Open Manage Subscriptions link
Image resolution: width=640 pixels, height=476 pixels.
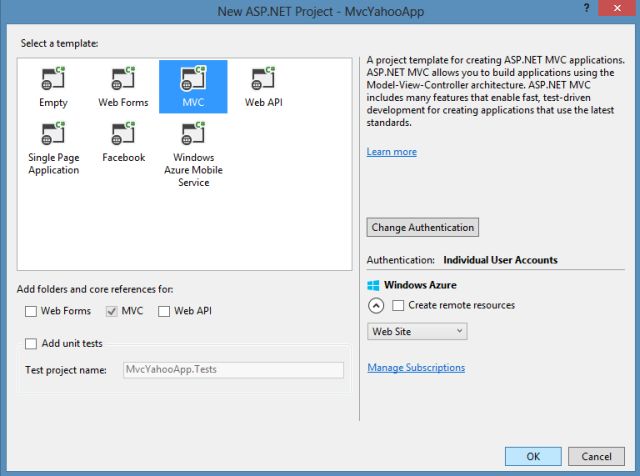415,368
